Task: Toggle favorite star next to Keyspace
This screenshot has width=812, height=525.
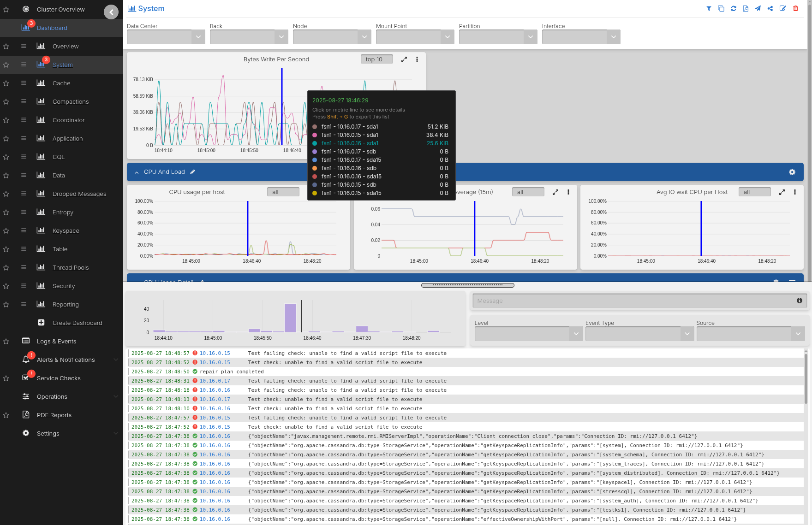Action: [x=6, y=231]
